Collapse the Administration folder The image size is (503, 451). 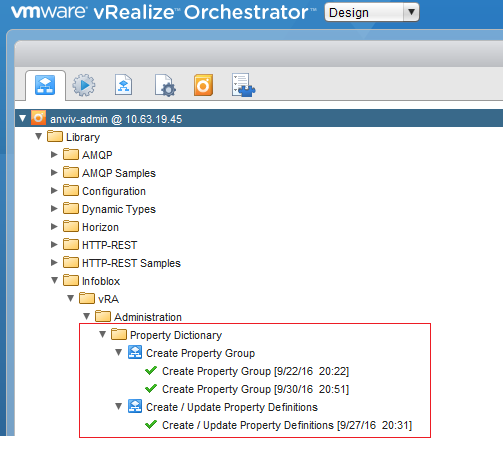[x=87, y=316]
